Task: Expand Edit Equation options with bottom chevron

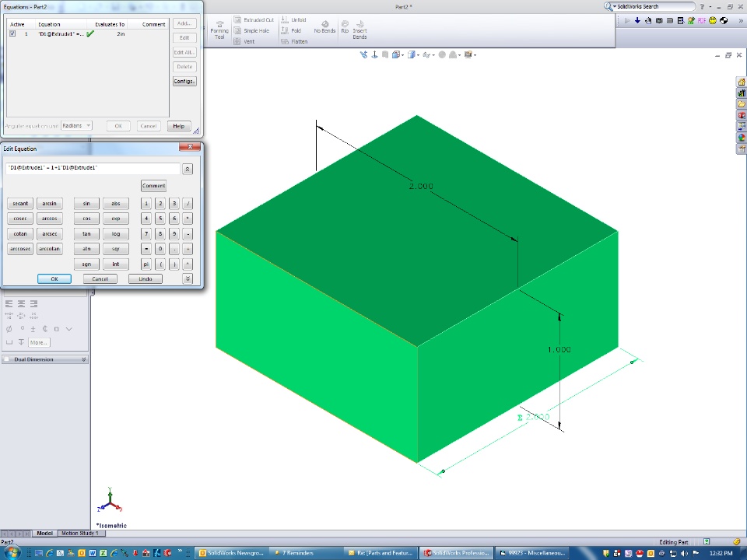Action: 188,279
